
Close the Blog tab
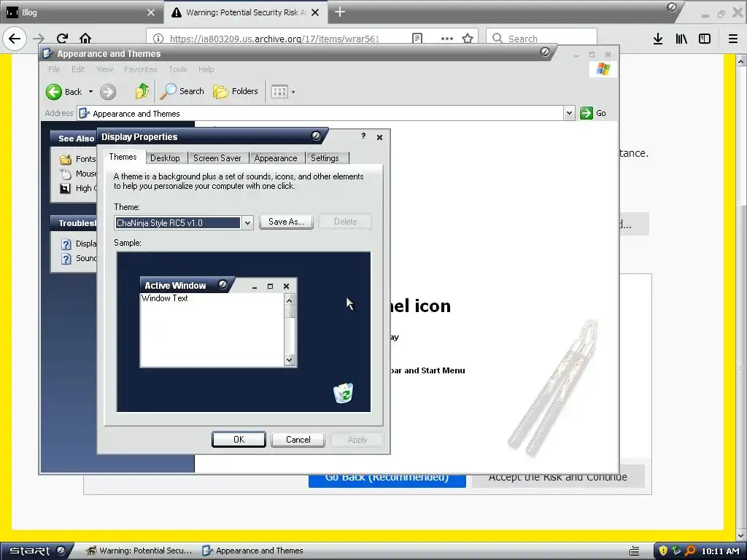tap(151, 12)
